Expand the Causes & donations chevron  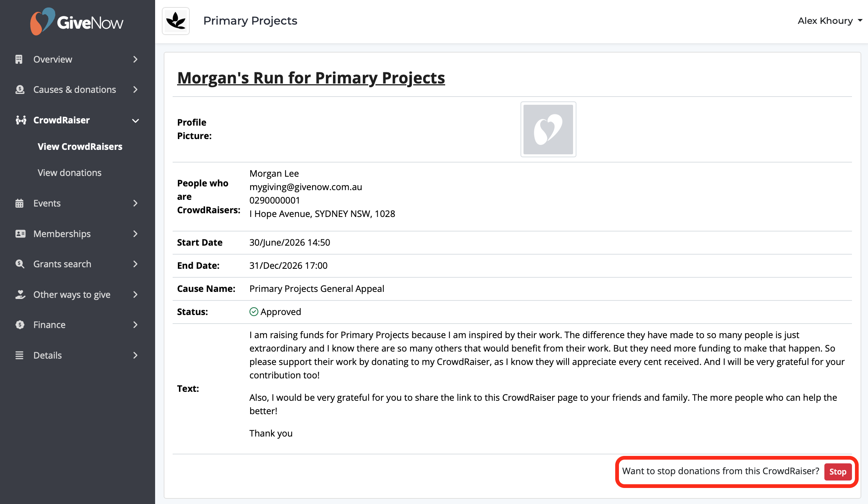135,89
